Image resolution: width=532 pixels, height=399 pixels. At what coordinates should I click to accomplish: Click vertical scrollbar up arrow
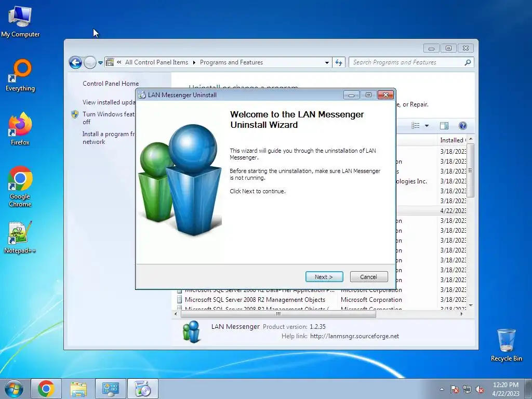pyautogui.click(x=471, y=139)
